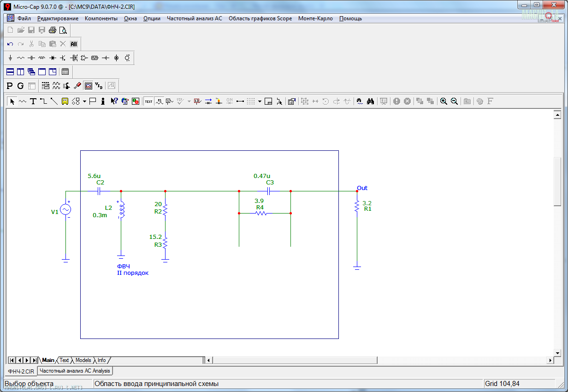
Task: Expand graphic shapes dropdown arrow
Action: (84, 101)
